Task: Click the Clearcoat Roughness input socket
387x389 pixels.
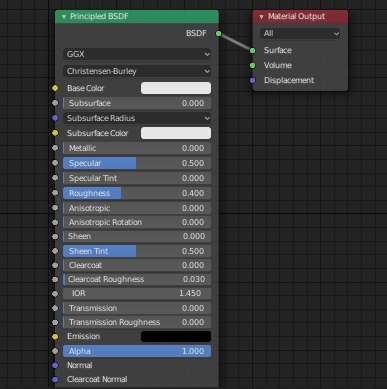Action: [x=55, y=280]
